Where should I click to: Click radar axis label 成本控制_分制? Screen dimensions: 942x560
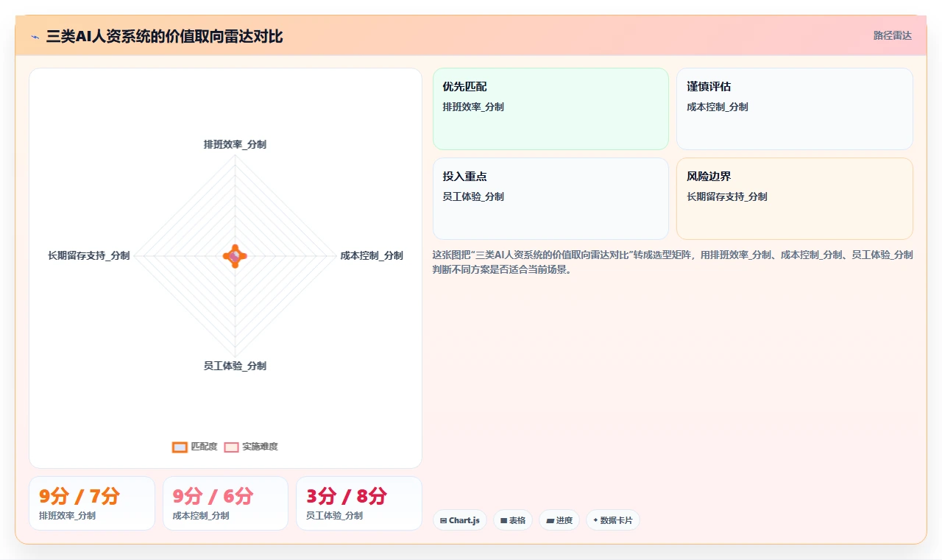[x=372, y=255]
